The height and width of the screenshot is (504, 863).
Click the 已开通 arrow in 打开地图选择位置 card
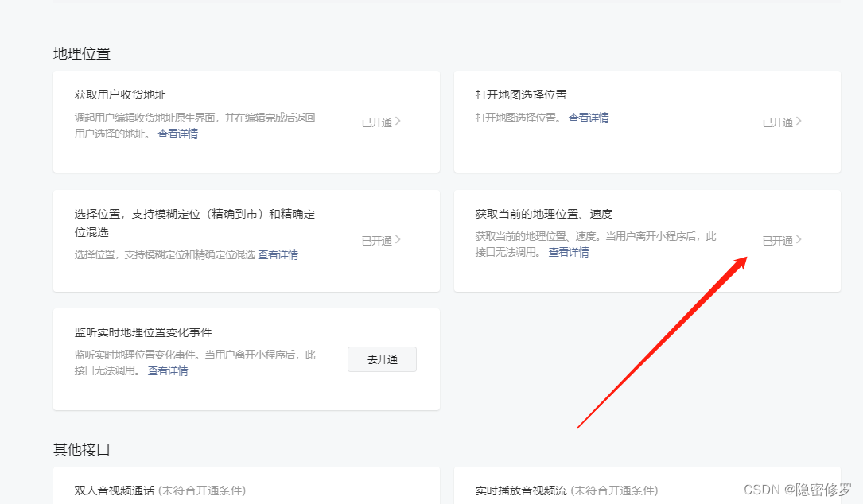click(x=799, y=122)
